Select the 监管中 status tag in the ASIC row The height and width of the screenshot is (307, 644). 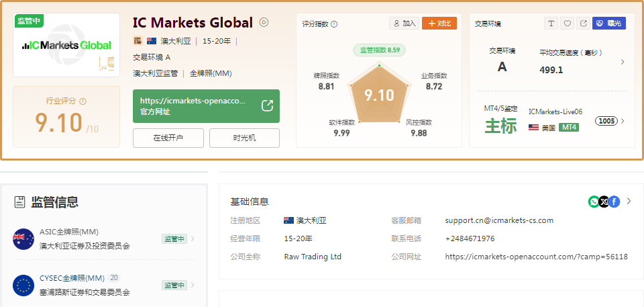point(174,238)
